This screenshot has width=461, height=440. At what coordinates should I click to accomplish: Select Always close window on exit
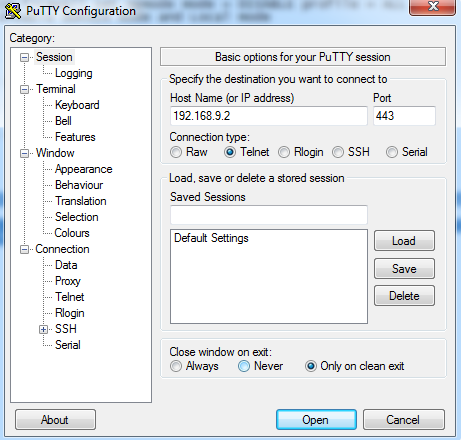coord(176,366)
